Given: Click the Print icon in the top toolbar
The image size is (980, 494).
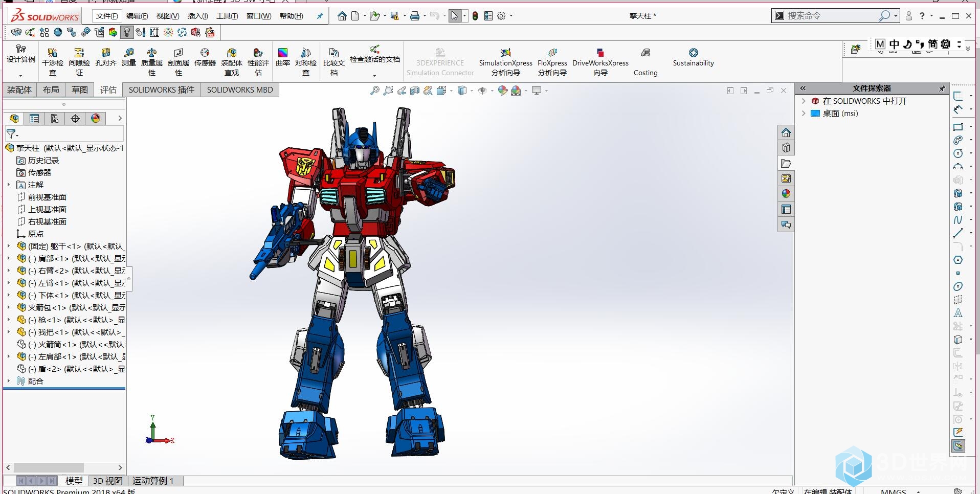Looking at the screenshot, I should coord(415,16).
